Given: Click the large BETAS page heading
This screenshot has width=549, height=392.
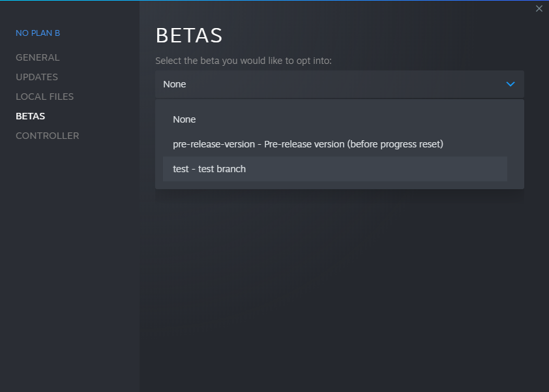Looking at the screenshot, I should (x=189, y=35).
